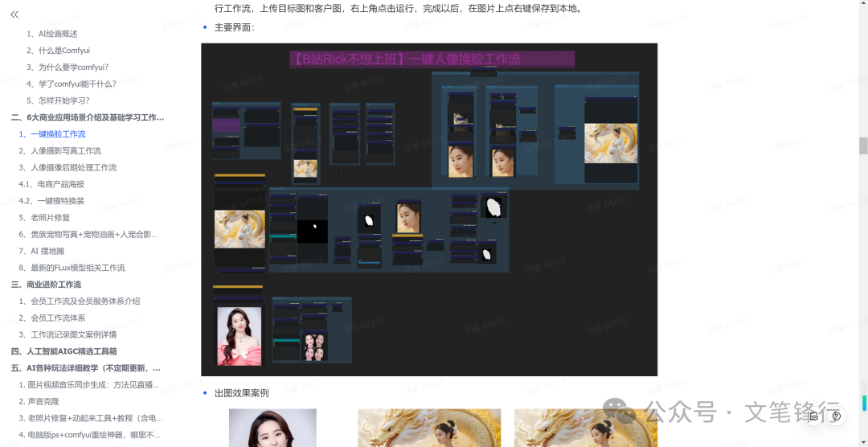Click the scrollbar down arrow

(x=863, y=441)
